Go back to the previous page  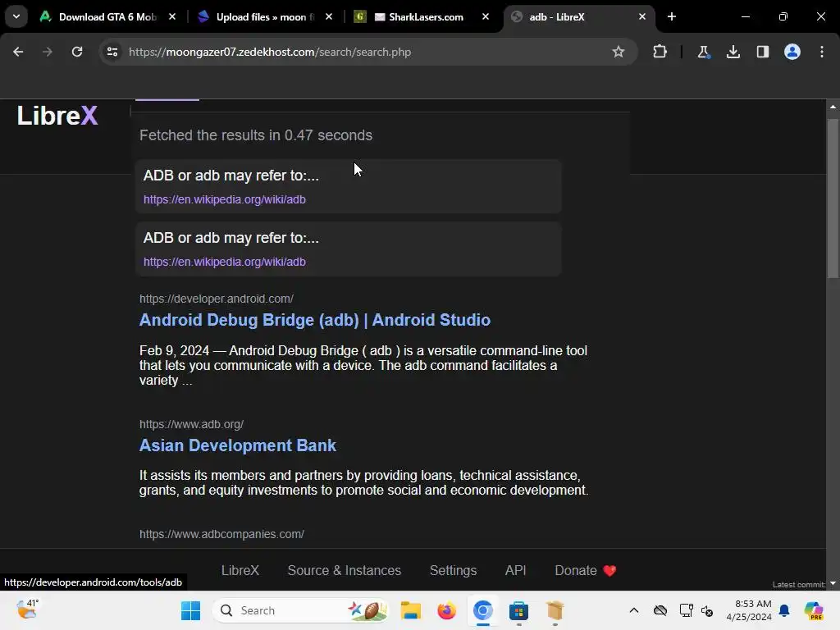click(x=18, y=52)
